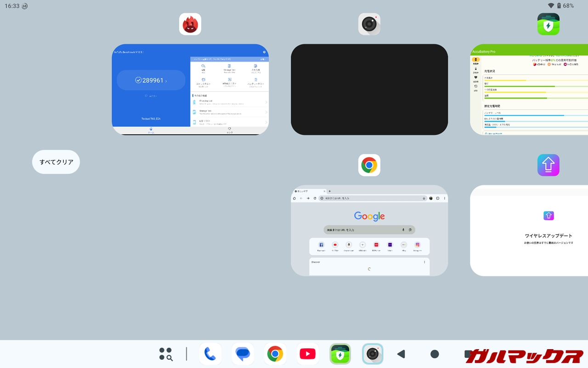Image resolution: width=588 pixels, height=368 pixels.
Task: Open the Phone app from the taskbar
Action: click(210, 354)
